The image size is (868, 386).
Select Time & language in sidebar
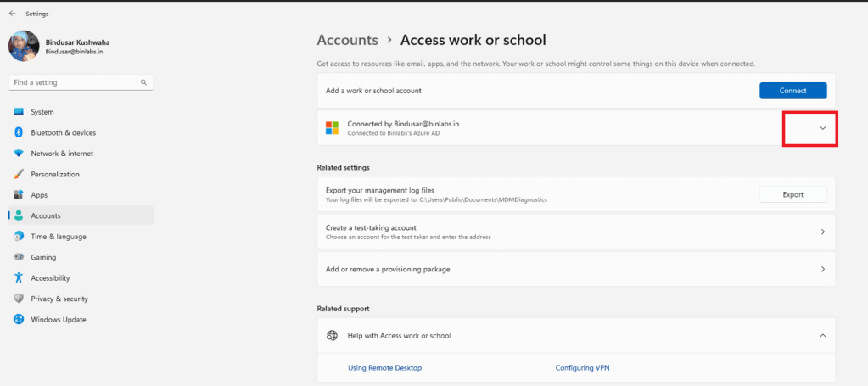59,237
